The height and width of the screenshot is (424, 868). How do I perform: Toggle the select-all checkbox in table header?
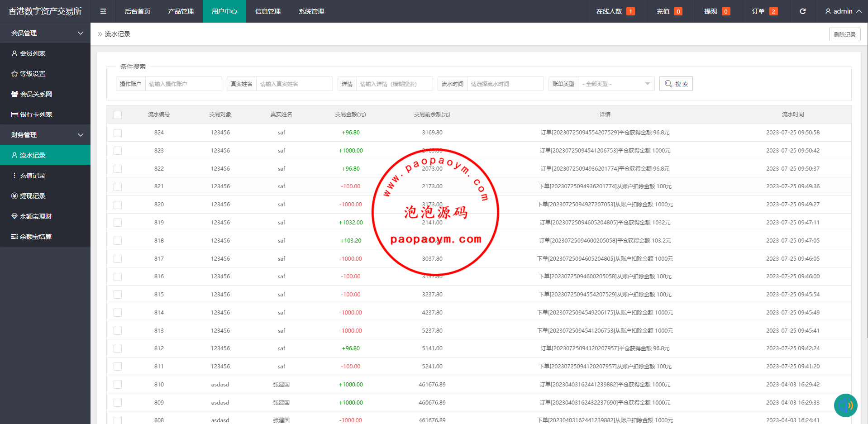point(118,115)
